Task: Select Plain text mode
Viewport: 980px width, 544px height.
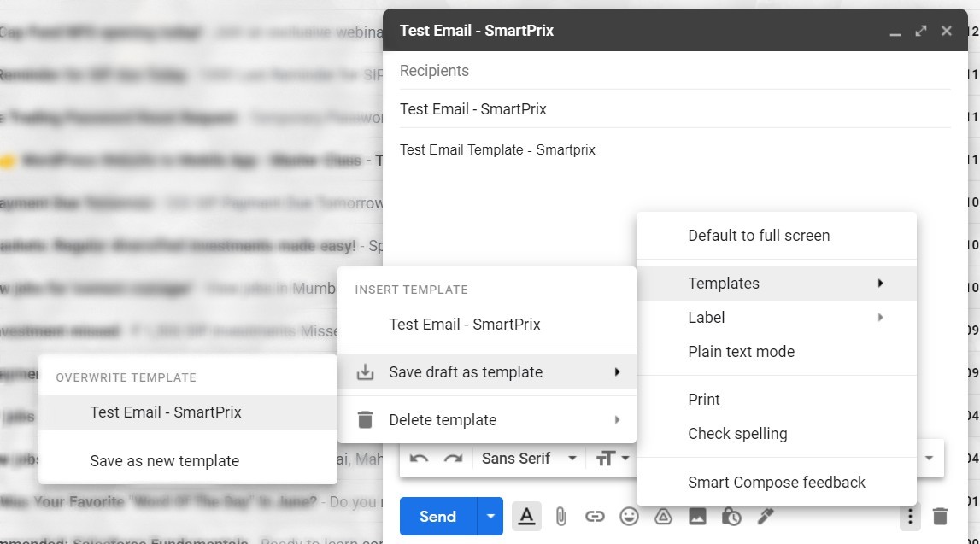Action: pyautogui.click(x=777, y=352)
